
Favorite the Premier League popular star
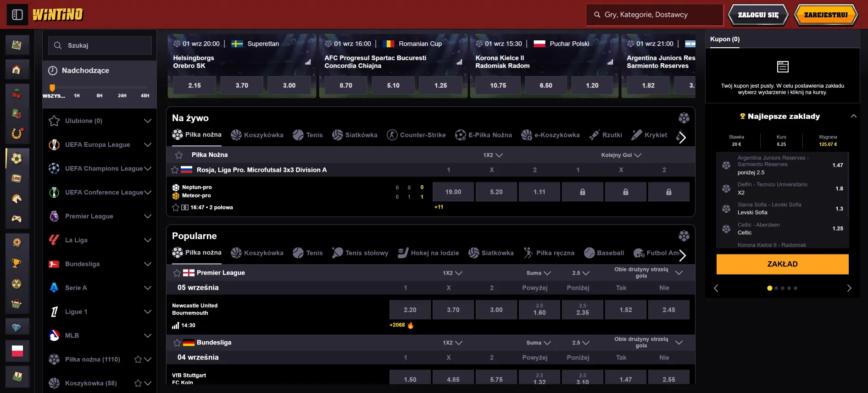click(x=177, y=273)
